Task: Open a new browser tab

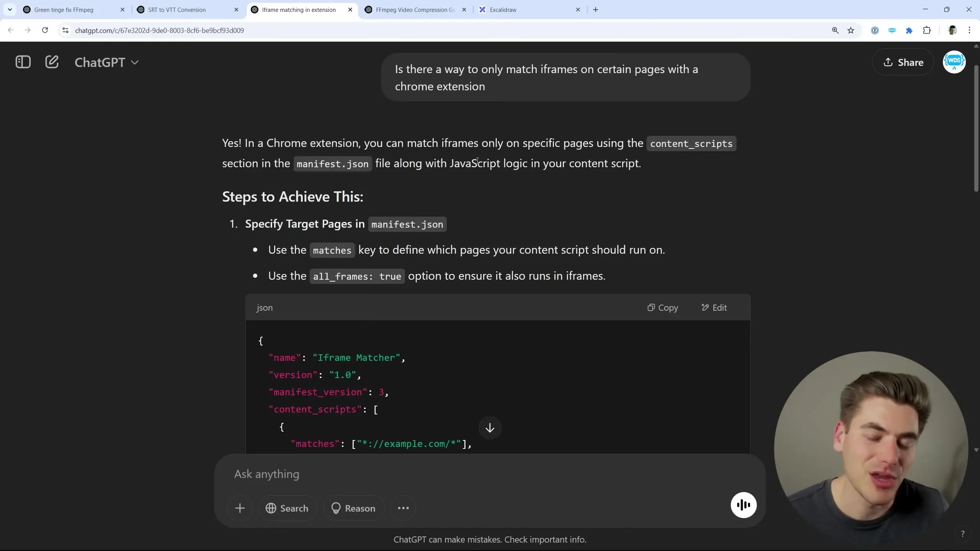Action: point(596,10)
